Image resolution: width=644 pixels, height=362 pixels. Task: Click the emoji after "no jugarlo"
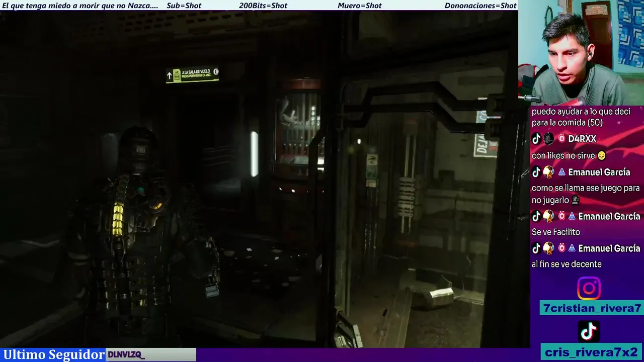576,200
